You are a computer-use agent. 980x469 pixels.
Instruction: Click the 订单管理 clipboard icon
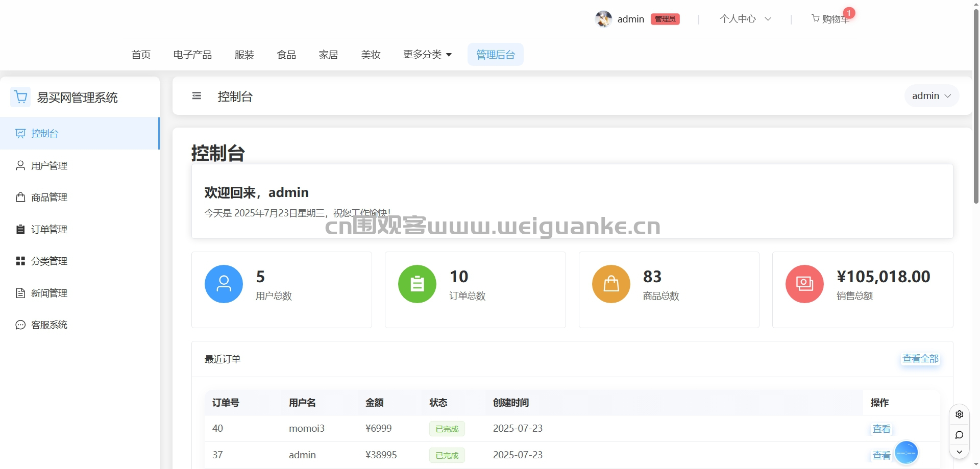[x=20, y=229]
